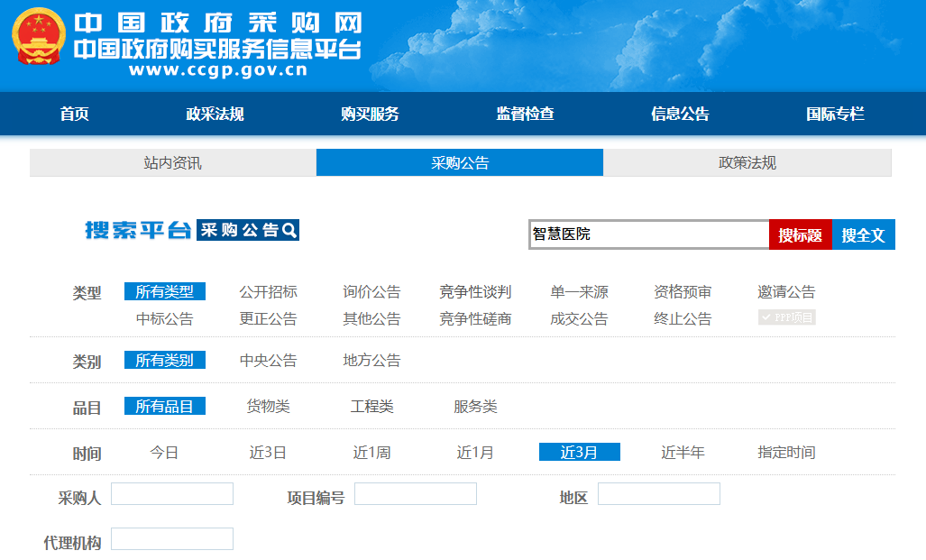This screenshot has height=560, width=926.
Task: Click the magnifier icon beside 采购公告 label
Action: pyautogui.click(x=289, y=230)
